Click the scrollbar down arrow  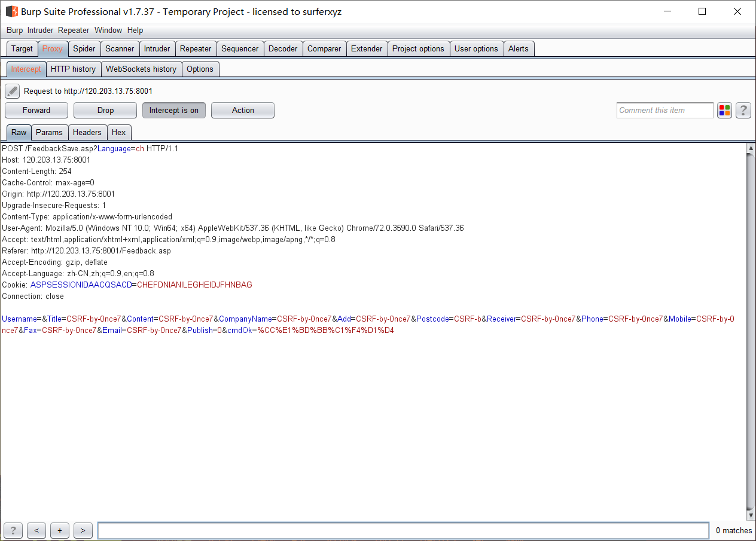tap(751, 515)
